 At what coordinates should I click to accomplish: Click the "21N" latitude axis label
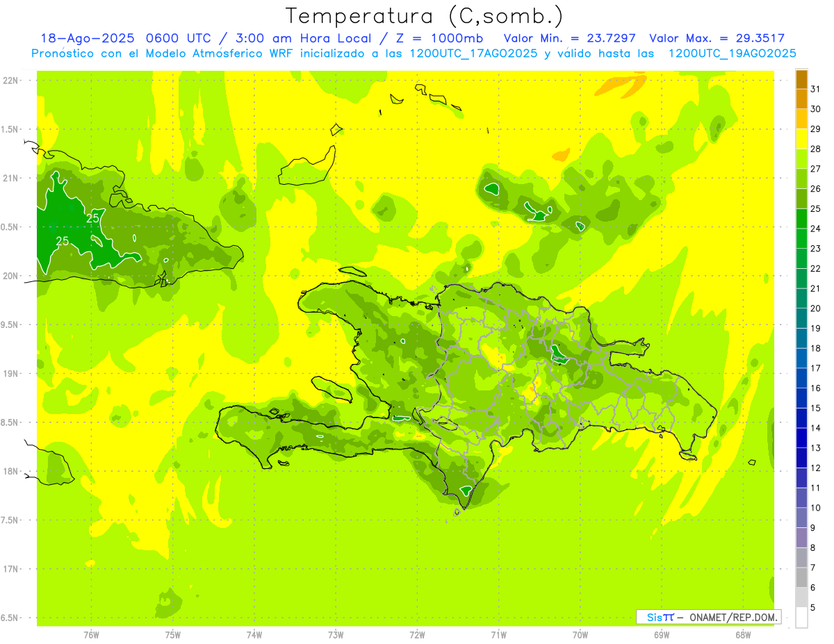(10, 179)
